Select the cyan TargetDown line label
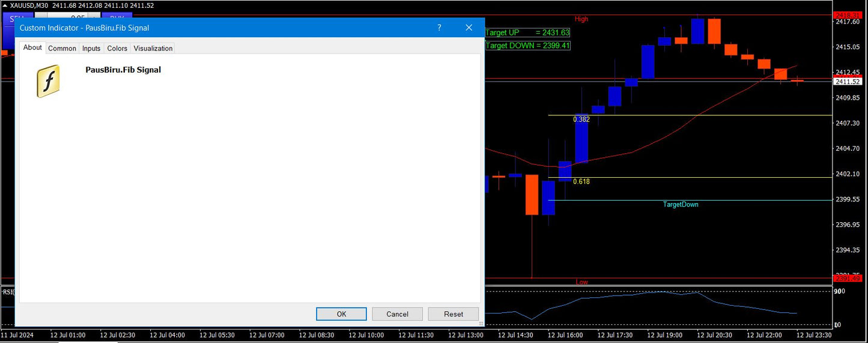The width and height of the screenshot is (868, 343). pyautogui.click(x=681, y=205)
